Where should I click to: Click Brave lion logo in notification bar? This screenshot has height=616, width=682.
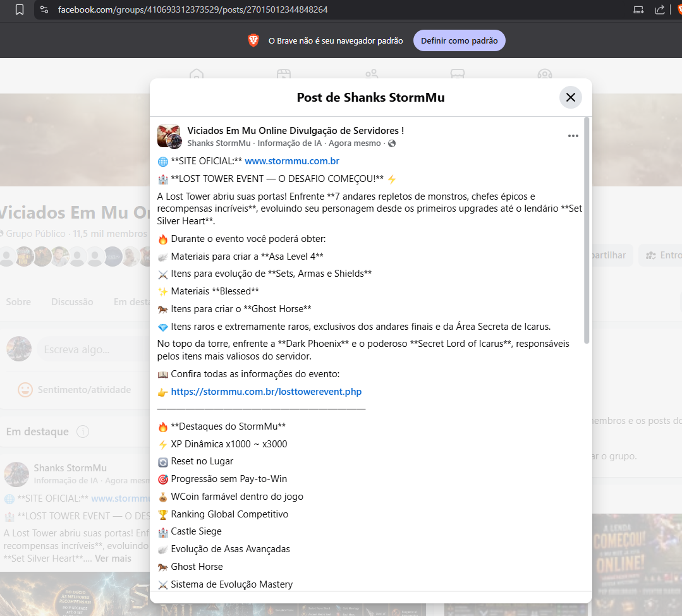tap(253, 40)
